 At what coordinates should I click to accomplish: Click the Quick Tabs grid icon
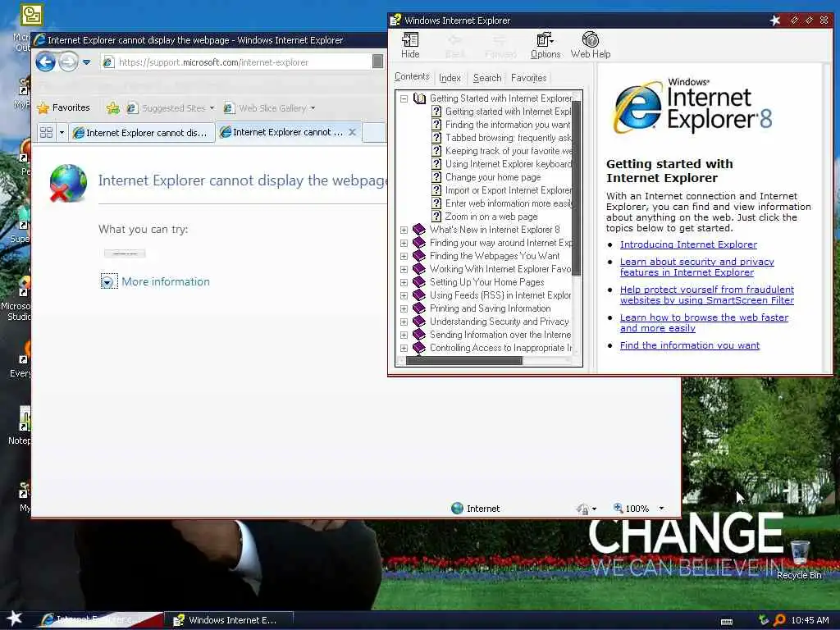click(x=46, y=132)
